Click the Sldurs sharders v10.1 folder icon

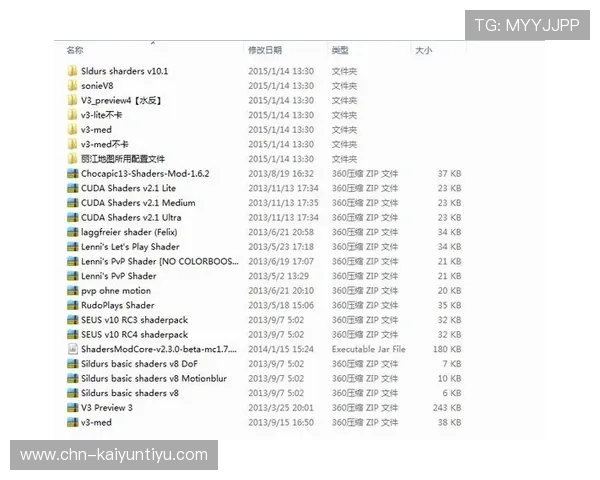click(72, 71)
